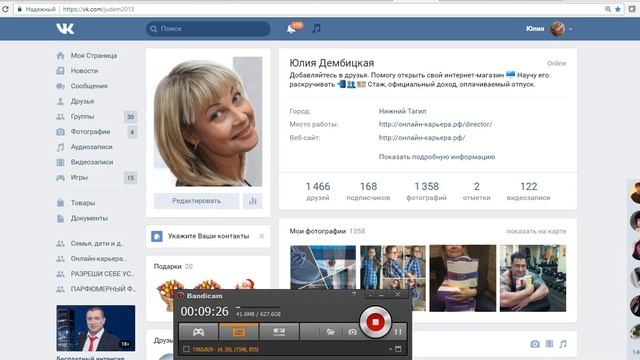Image resolution: width=640 pixels, height=360 pixels.
Task: Open Аудиозаписи in the sidebar
Action: [x=91, y=147]
